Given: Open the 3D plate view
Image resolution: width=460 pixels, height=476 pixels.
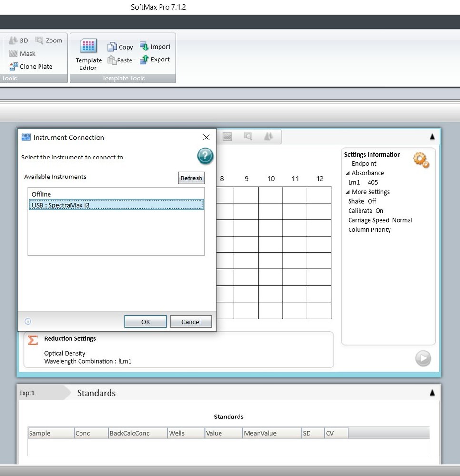Looking at the screenshot, I should click(x=18, y=40).
